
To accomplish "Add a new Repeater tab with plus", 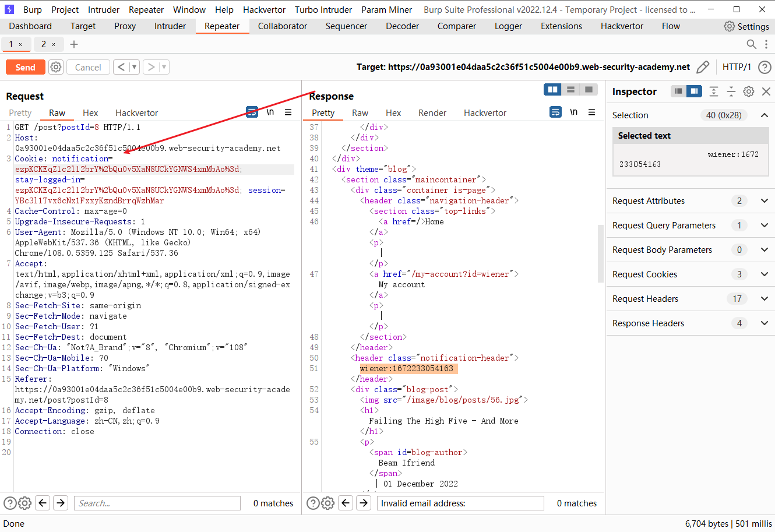I will point(74,44).
